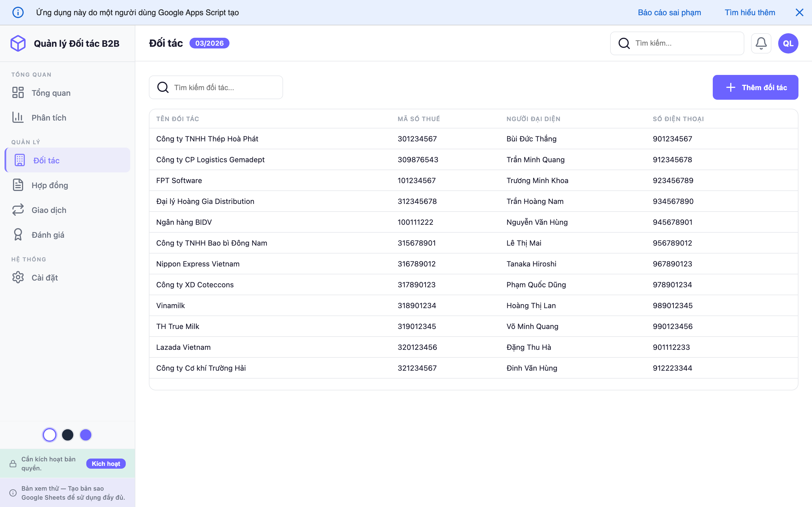This screenshot has width=812, height=507.
Task: Select the Phân tích chart icon
Action: (18, 117)
